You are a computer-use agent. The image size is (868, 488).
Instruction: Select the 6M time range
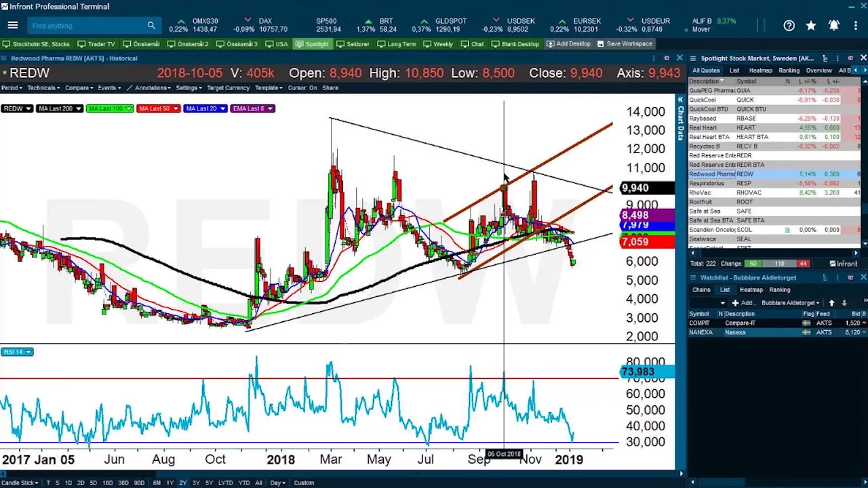(x=157, y=483)
